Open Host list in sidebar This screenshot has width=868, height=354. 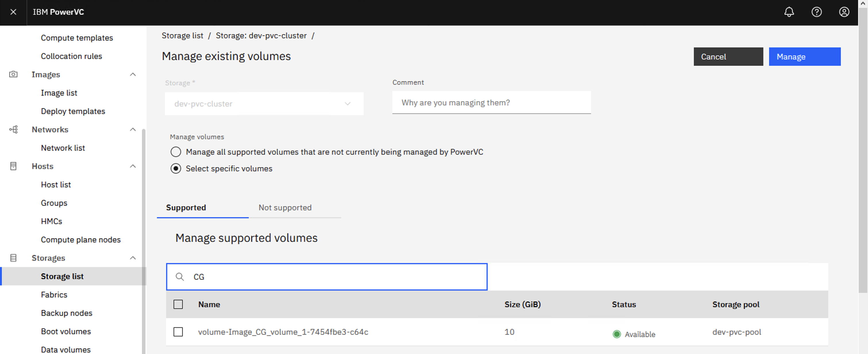tap(56, 185)
